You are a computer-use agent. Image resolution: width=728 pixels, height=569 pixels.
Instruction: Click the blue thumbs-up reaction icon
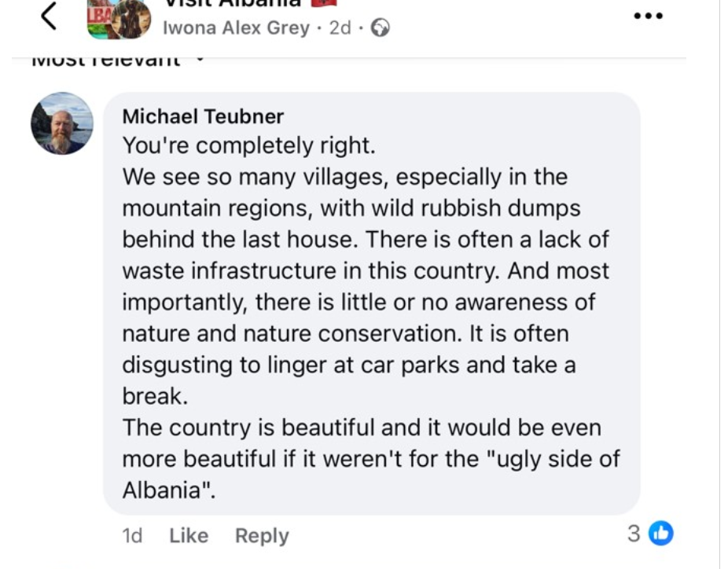click(662, 534)
